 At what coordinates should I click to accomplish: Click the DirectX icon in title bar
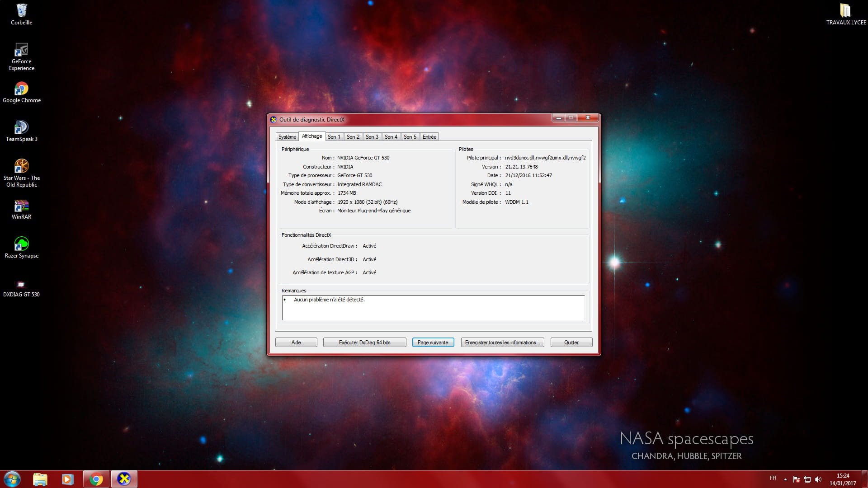[273, 120]
